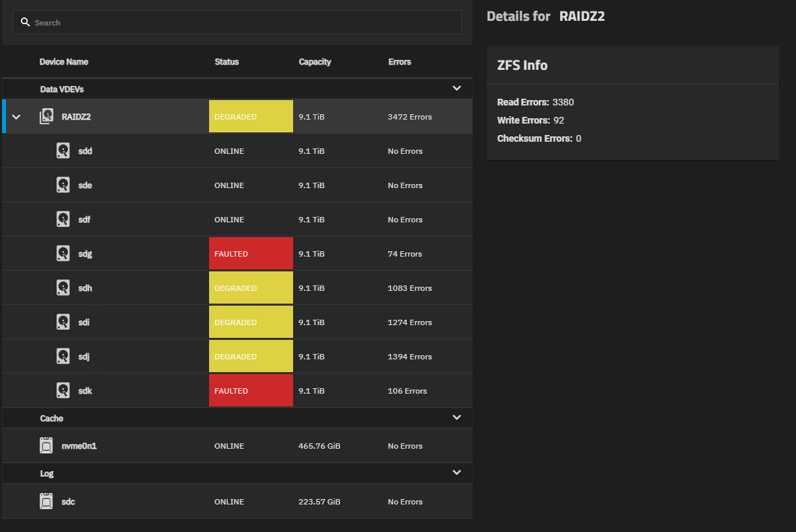Click the Cache section label

[x=52, y=418]
